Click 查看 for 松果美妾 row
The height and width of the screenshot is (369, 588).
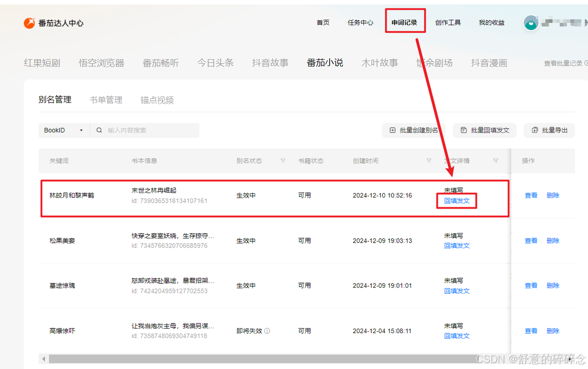531,241
